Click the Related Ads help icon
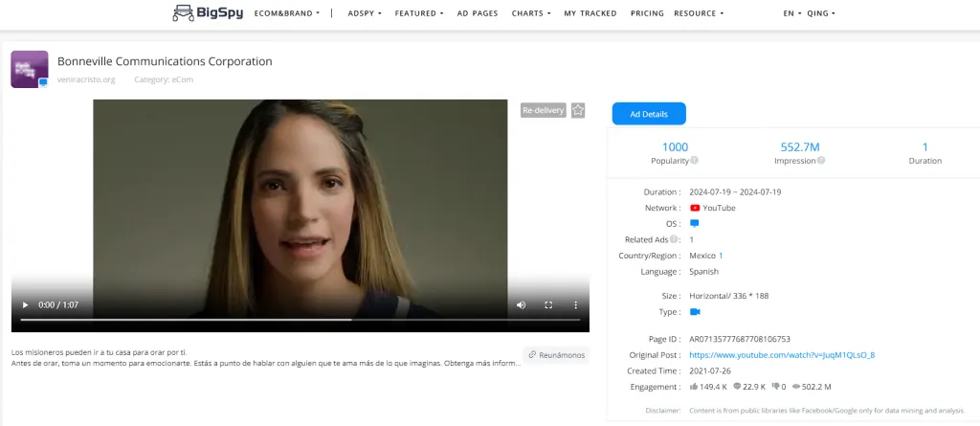This screenshot has height=426, width=980. click(x=675, y=239)
